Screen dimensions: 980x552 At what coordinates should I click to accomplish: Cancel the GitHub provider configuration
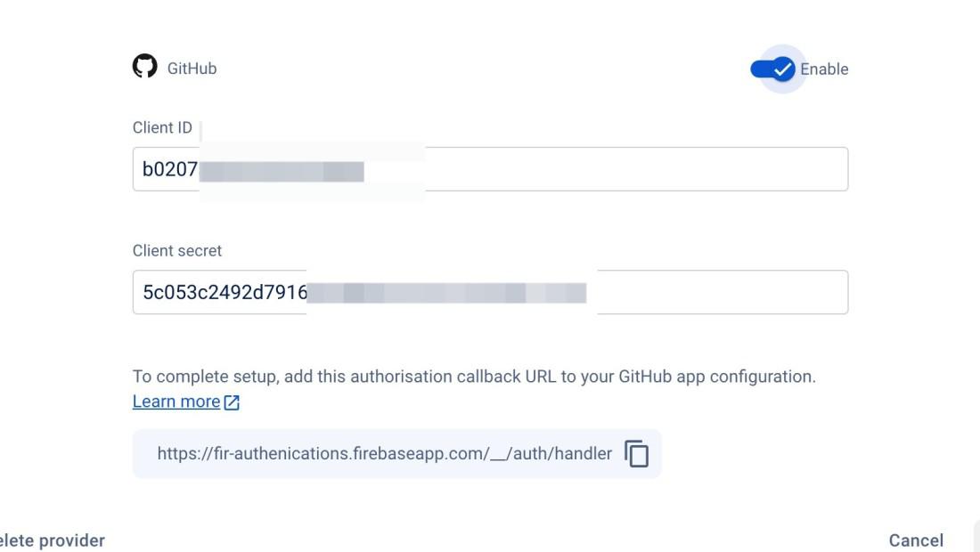coord(916,540)
